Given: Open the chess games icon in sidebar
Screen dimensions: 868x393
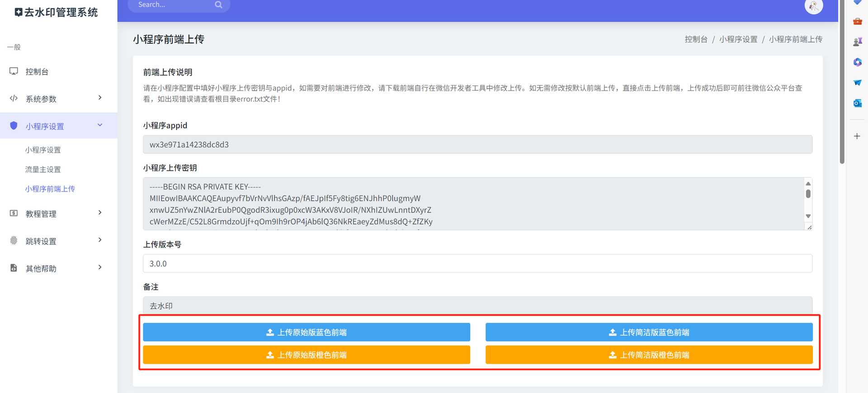Looking at the screenshot, I should coord(857,42).
